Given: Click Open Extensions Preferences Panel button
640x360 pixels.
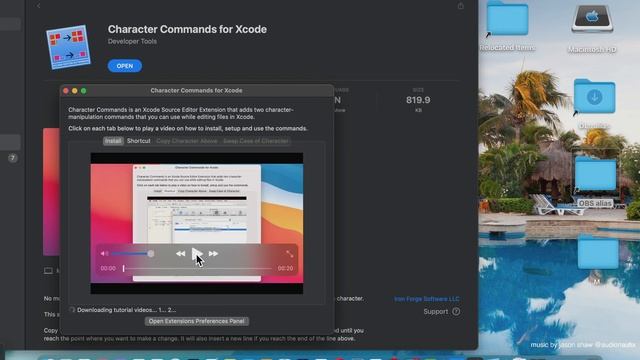Looking at the screenshot, I should [196, 321].
